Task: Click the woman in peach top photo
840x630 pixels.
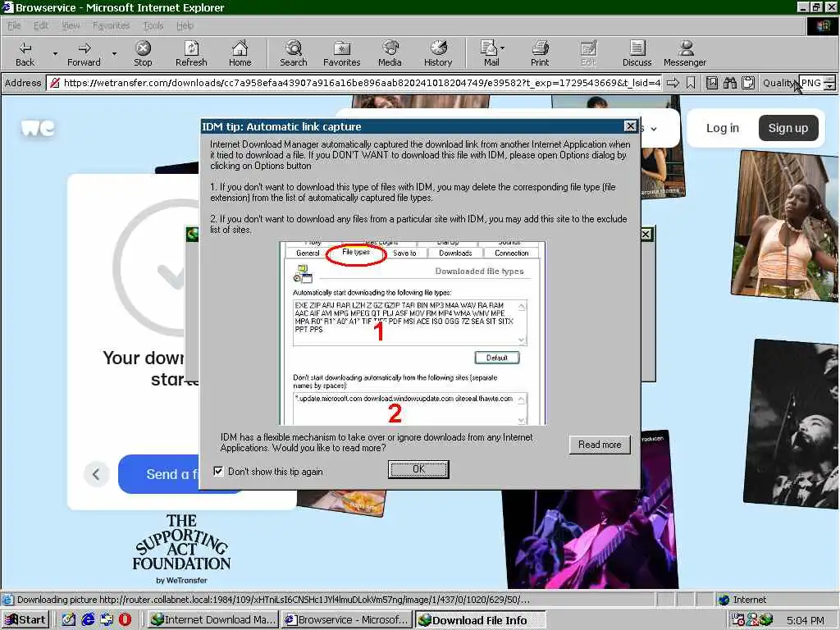Action: tap(786, 226)
